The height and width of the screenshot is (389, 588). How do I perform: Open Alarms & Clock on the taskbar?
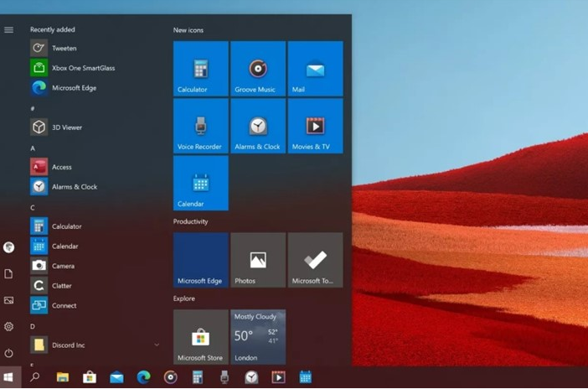pyautogui.click(x=251, y=377)
